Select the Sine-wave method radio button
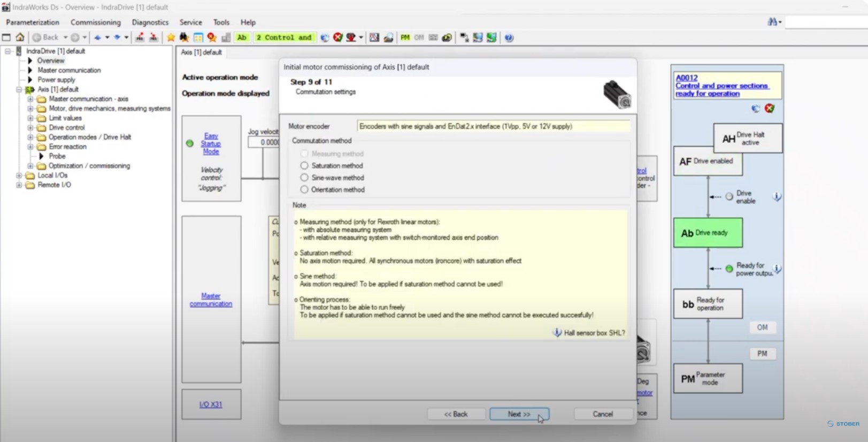Screen dimensions: 868x442 (304, 178)
